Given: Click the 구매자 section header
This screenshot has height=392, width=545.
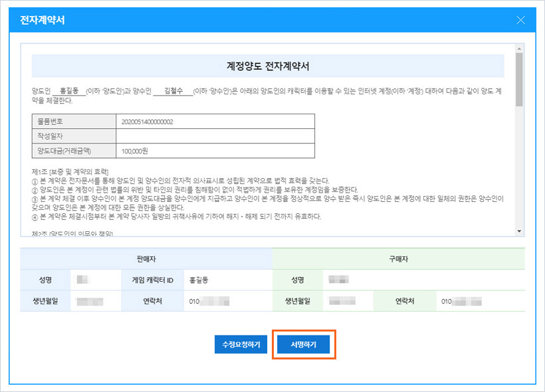Looking at the screenshot, I should 398,259.
